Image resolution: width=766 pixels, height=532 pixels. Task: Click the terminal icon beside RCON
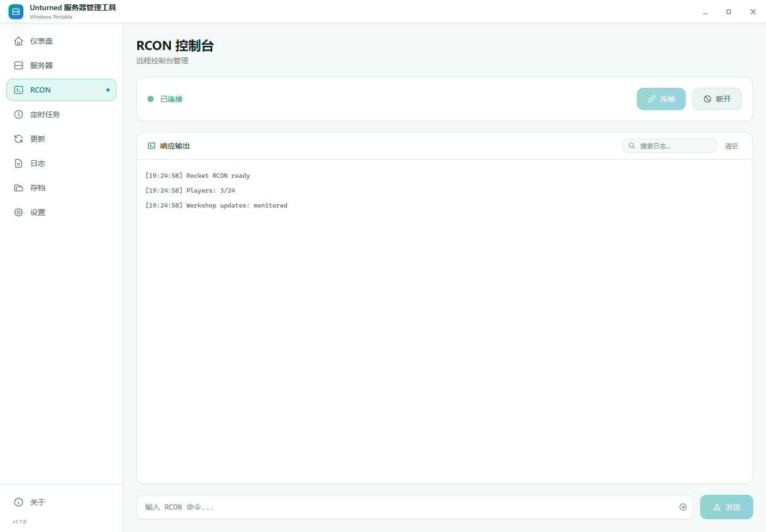coord(19,90)
